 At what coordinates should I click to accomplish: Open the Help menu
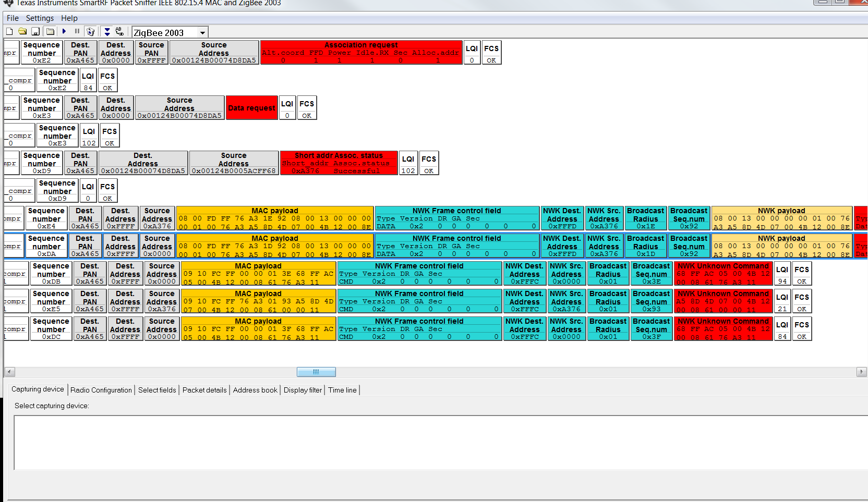[69, 18]
